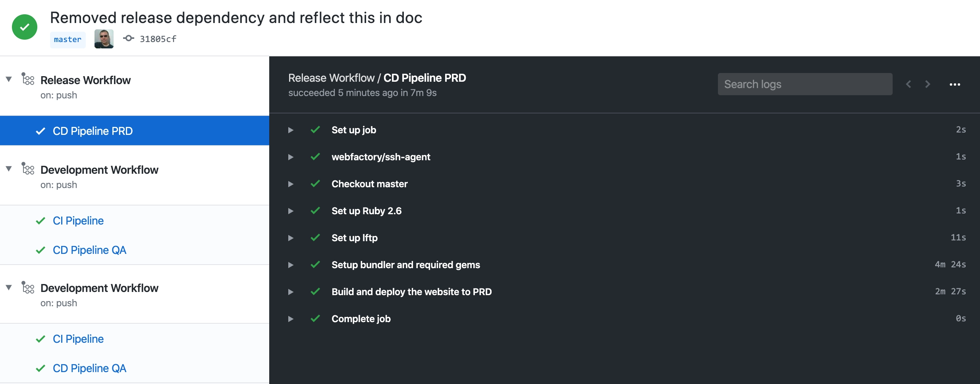Open the log options ellipsis menu

[955, 84]
